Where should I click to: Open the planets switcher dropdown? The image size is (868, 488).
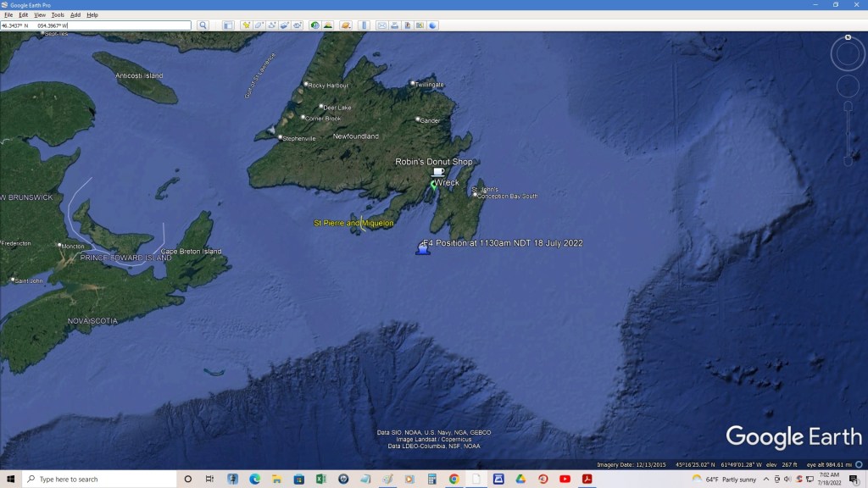[x=346, y=25]
